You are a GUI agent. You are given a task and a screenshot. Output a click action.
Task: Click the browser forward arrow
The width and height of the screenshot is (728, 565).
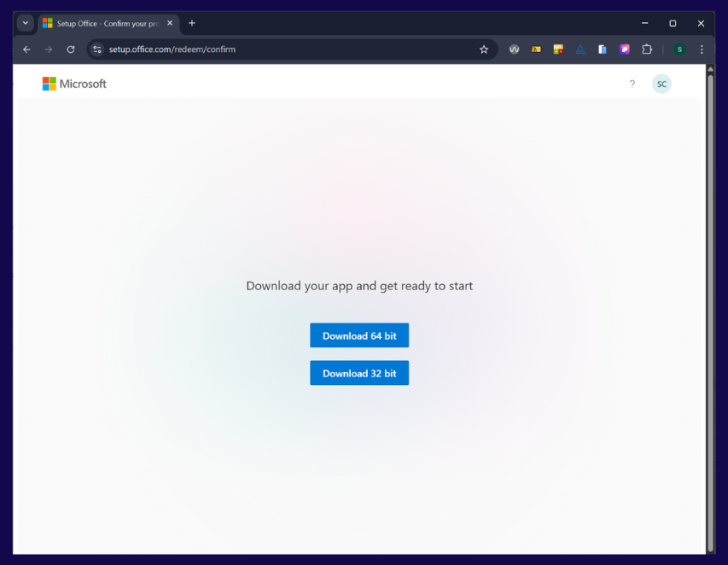click(x=49, y=50)
